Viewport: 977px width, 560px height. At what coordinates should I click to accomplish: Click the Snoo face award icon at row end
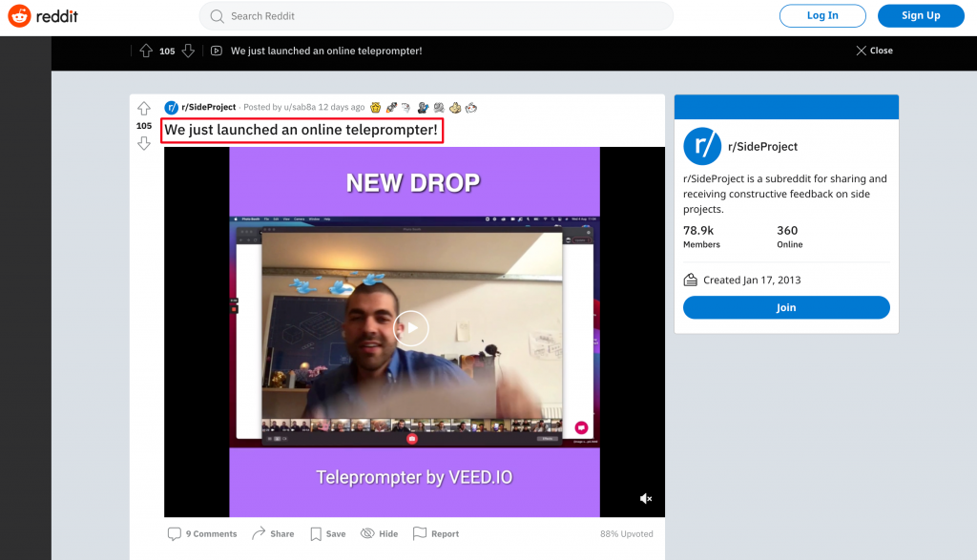coord(471,108)
